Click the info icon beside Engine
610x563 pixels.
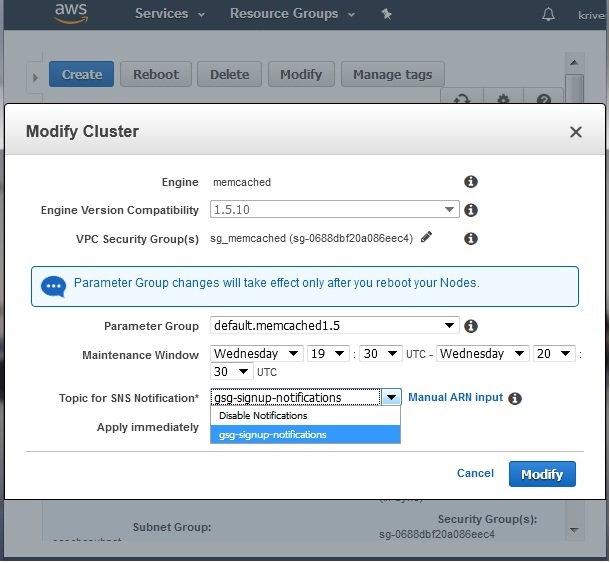tap(470, 182)
